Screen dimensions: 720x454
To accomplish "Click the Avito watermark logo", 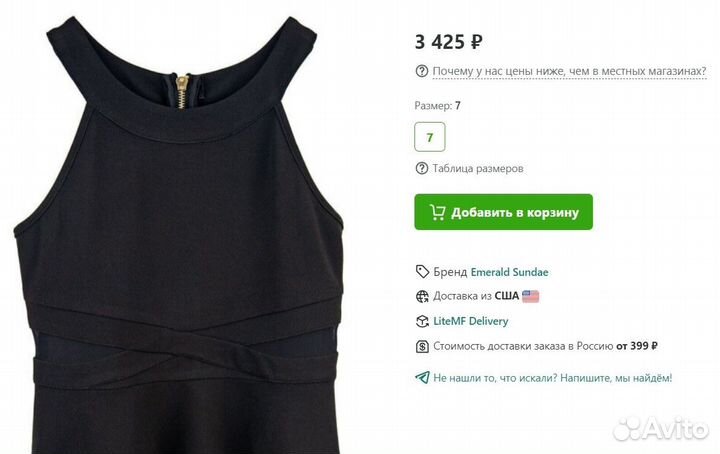I will (661, 429).
